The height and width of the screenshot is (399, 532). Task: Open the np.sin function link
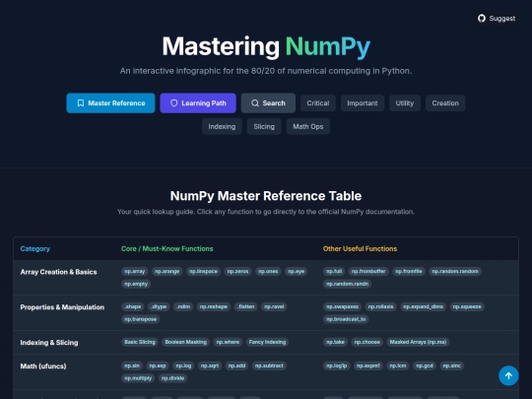pyautogui.click(x=132, y=366)
